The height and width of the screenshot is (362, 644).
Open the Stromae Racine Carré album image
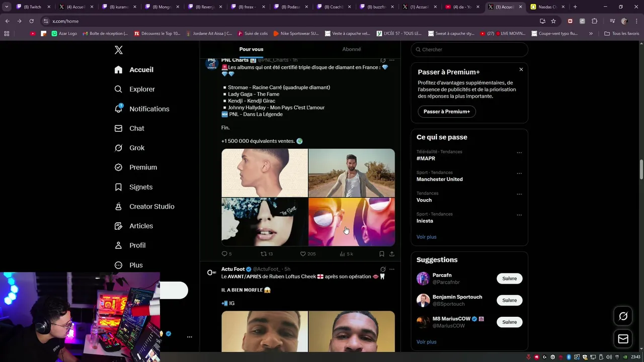click(265, 172)
